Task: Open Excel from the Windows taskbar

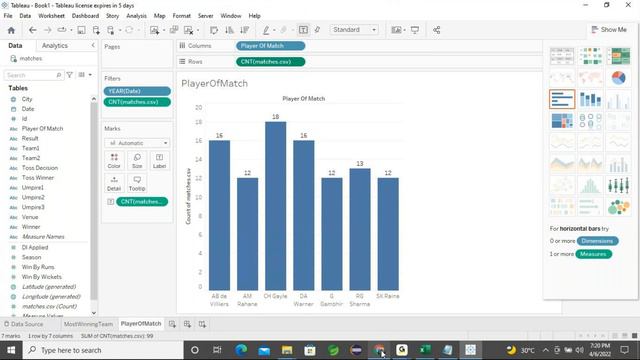Action: [x=424, y=350]
